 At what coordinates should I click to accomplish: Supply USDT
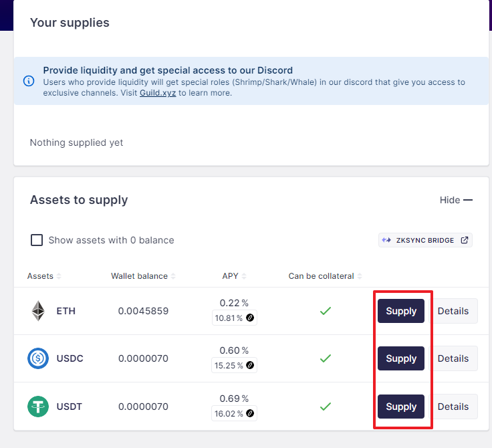(401, 407)
